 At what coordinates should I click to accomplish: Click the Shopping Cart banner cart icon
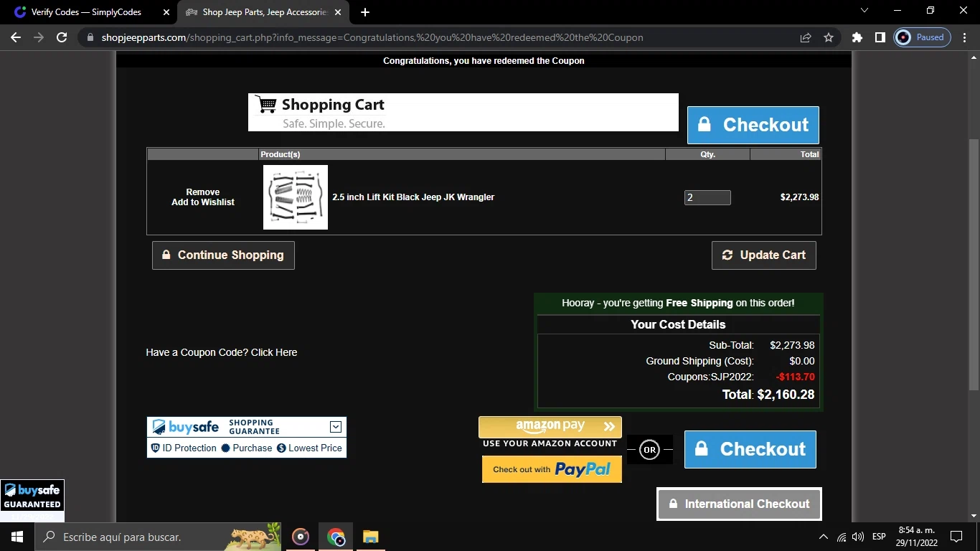(266, 105)
